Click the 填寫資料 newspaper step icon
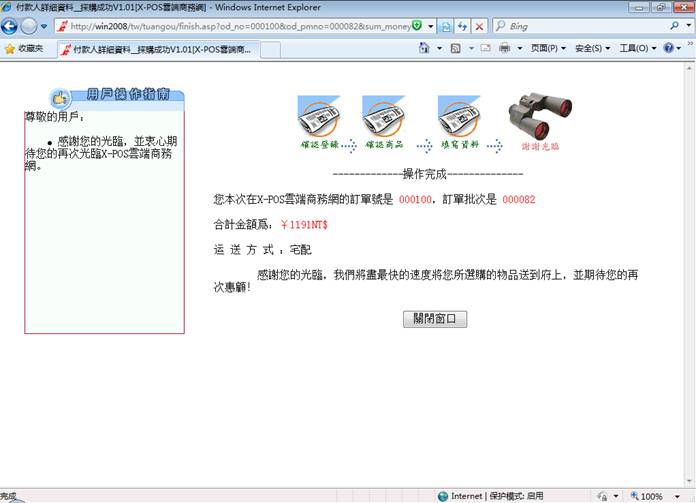Image resolution: width=696 pixels, height=503 pixels. 459,119
